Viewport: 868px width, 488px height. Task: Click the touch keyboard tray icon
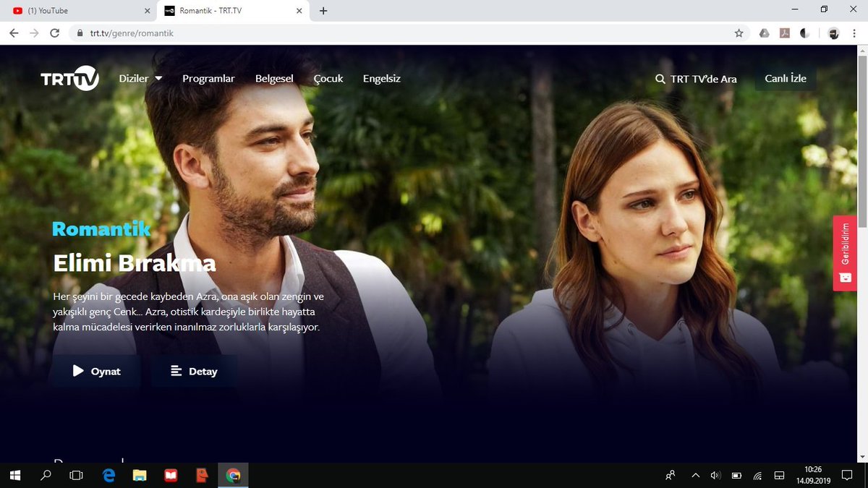779,475
